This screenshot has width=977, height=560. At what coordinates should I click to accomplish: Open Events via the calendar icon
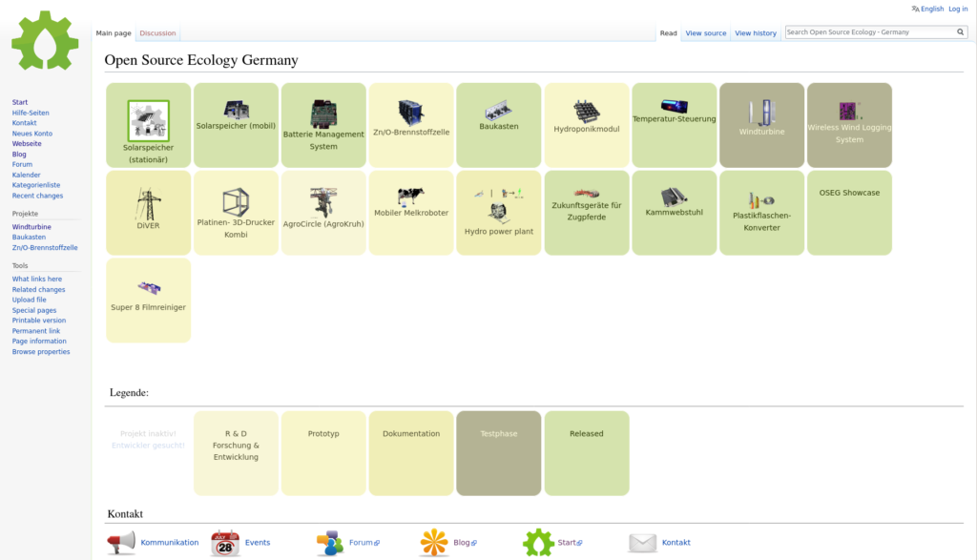coord(225,542)
